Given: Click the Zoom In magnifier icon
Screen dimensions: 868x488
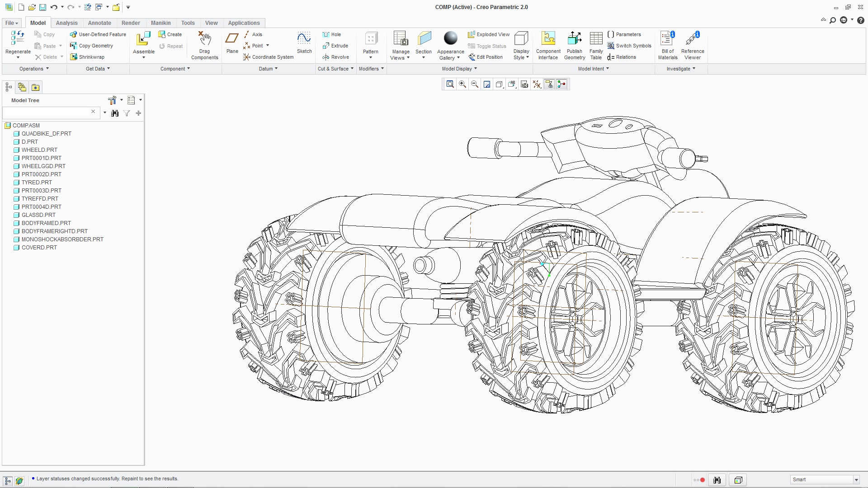Looking at the screenshot, I should tap(462, 84).
